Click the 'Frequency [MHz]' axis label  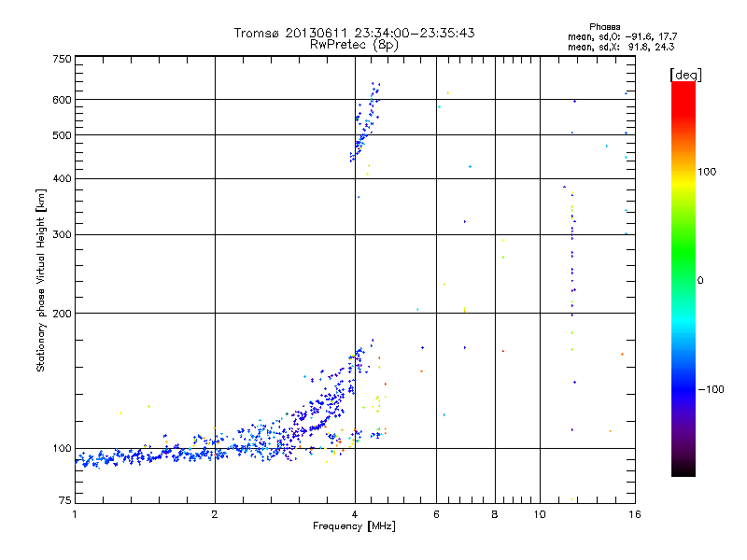pos(354,526)
